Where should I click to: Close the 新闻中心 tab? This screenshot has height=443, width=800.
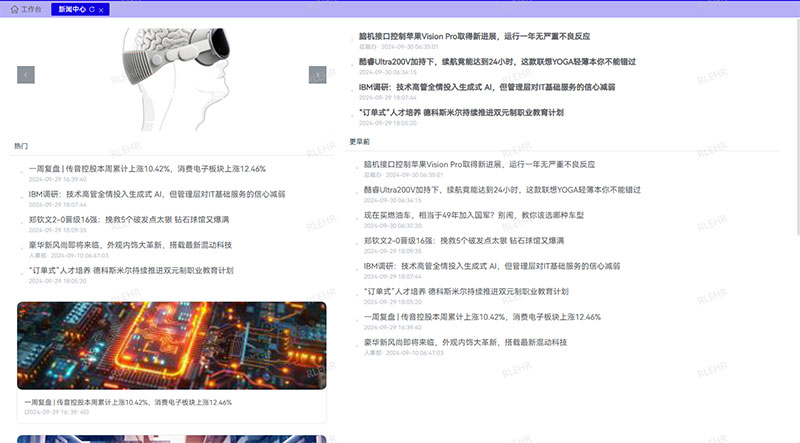[101, 10]
